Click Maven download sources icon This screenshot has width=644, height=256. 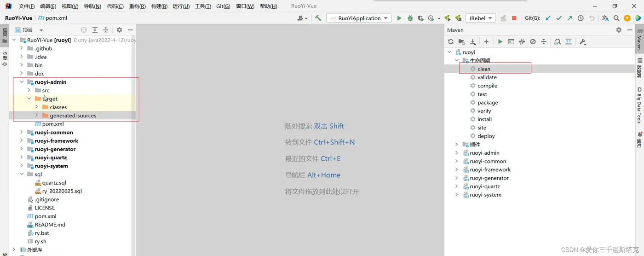coord(472,41)
